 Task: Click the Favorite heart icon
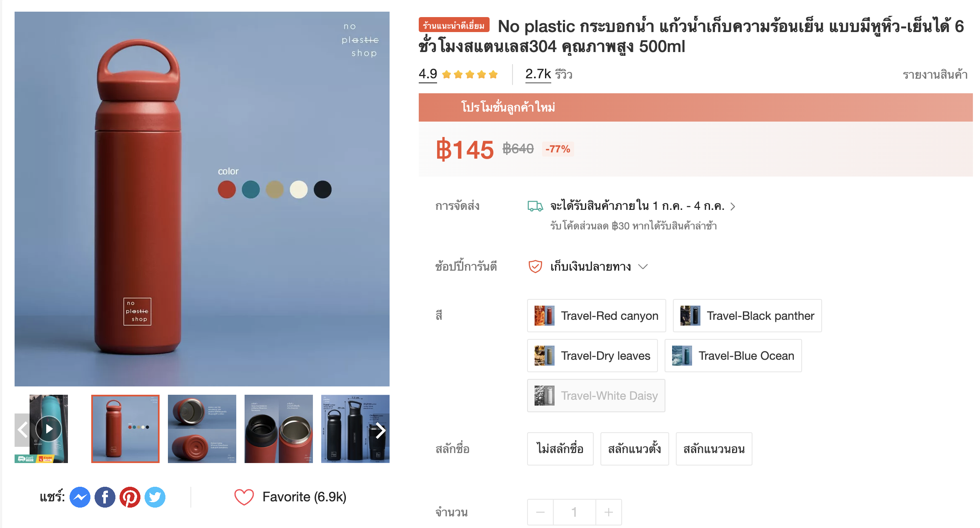point(244,497)
